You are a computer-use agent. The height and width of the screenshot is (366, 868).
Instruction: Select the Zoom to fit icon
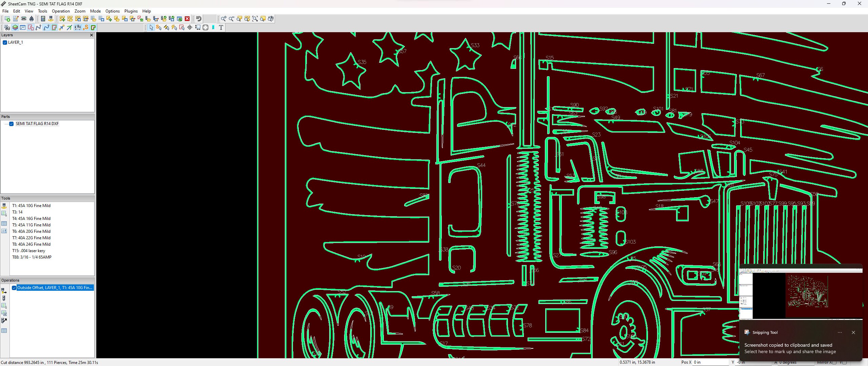255,19
